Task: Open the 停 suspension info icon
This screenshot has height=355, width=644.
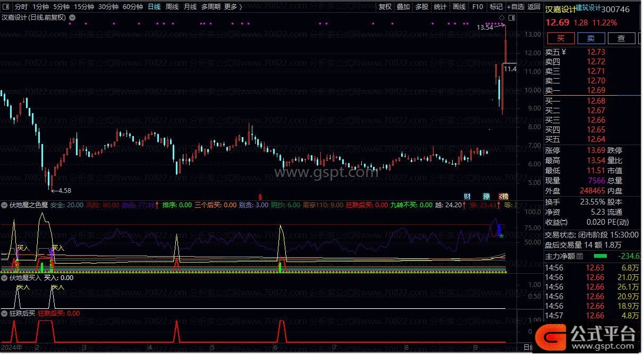Action: pos(486,196)
